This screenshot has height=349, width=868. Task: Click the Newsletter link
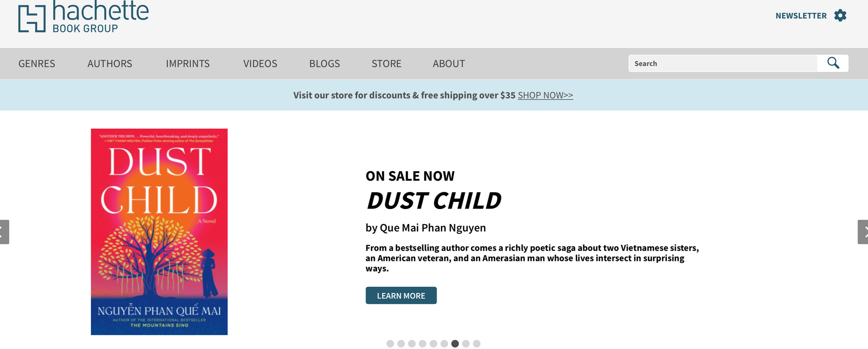pyautogui.click(x=801, y=16)
